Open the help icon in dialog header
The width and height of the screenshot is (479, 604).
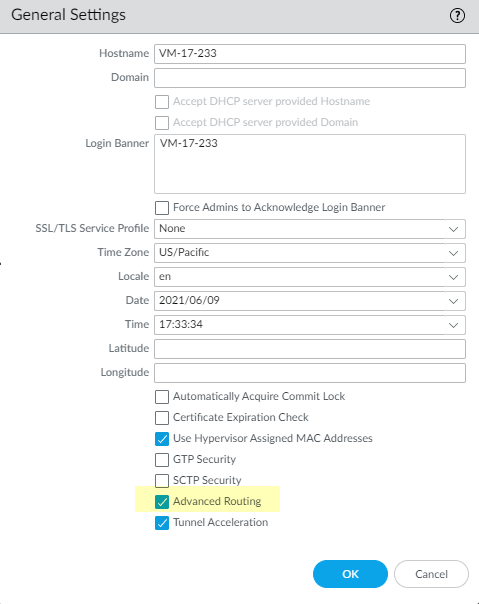pos(457,16)
